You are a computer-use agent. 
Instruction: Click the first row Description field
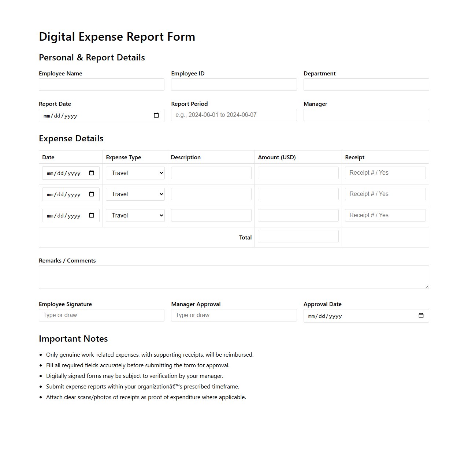(211, 173)
